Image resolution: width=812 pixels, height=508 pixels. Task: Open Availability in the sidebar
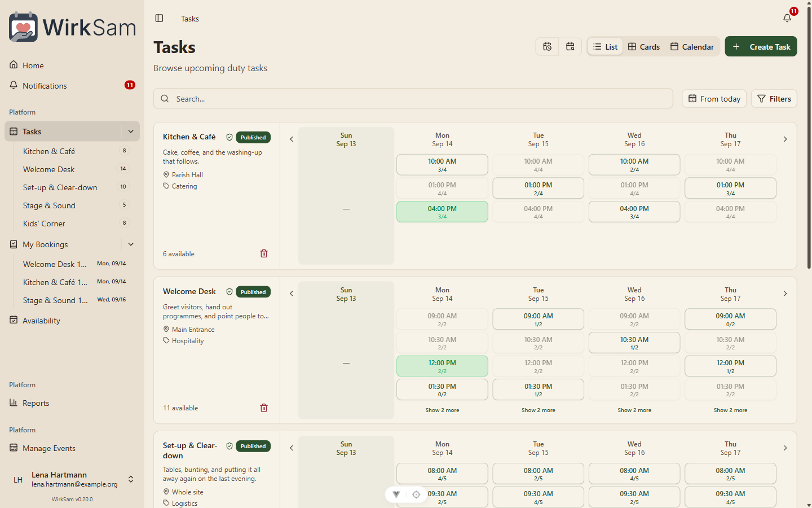click(72, 321)
